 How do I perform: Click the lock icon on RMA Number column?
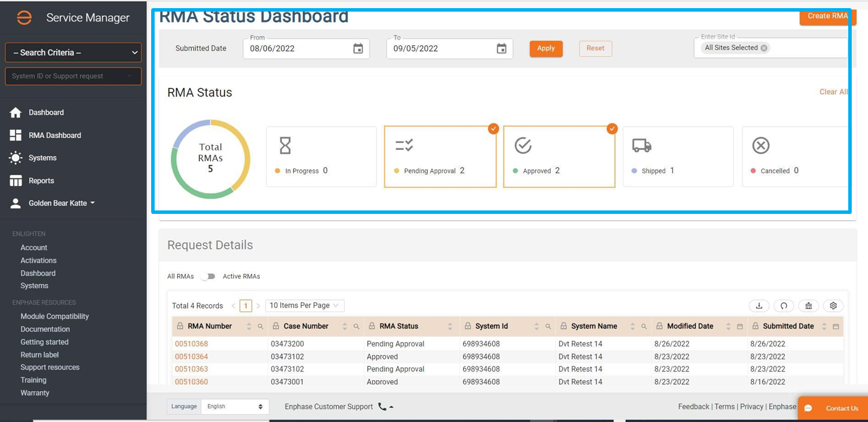coord(180,327)
